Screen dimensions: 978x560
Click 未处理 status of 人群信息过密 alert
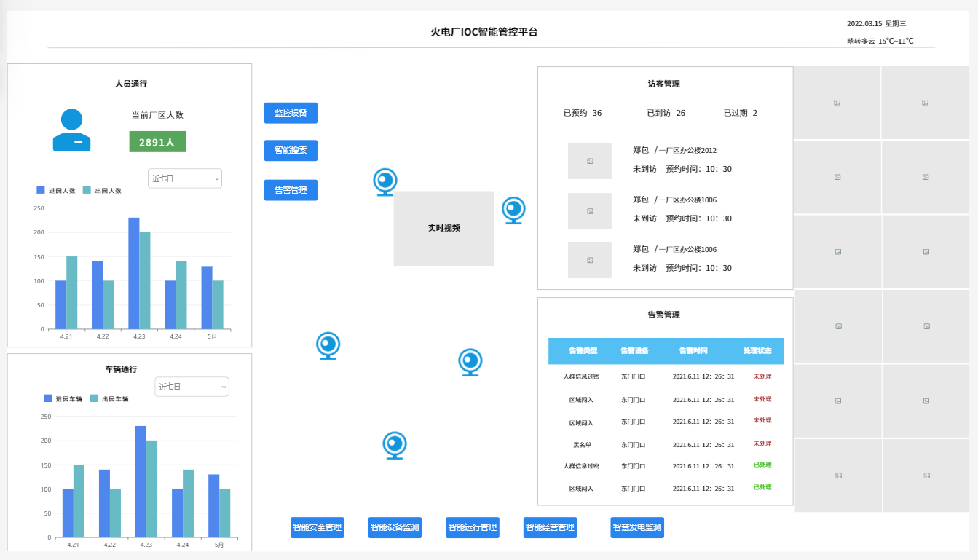coord(762,376)
